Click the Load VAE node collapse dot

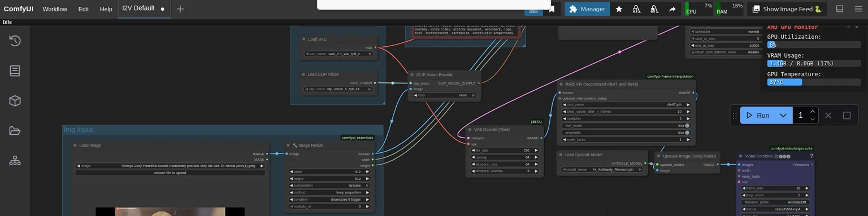(303, 39)
